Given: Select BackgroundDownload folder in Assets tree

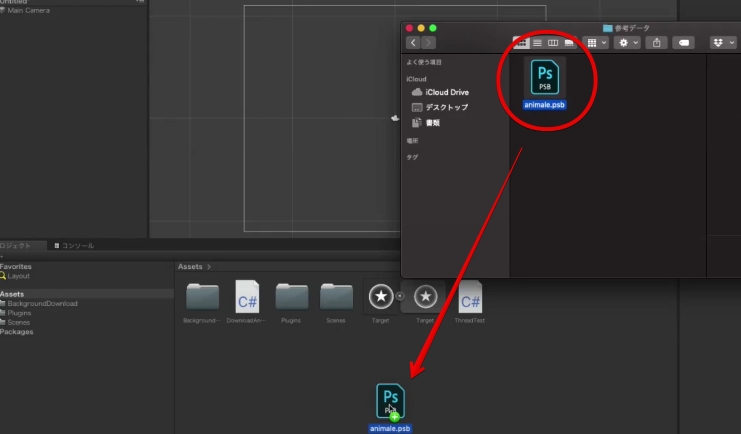Looking at the screenshot, I should [42, 304].
